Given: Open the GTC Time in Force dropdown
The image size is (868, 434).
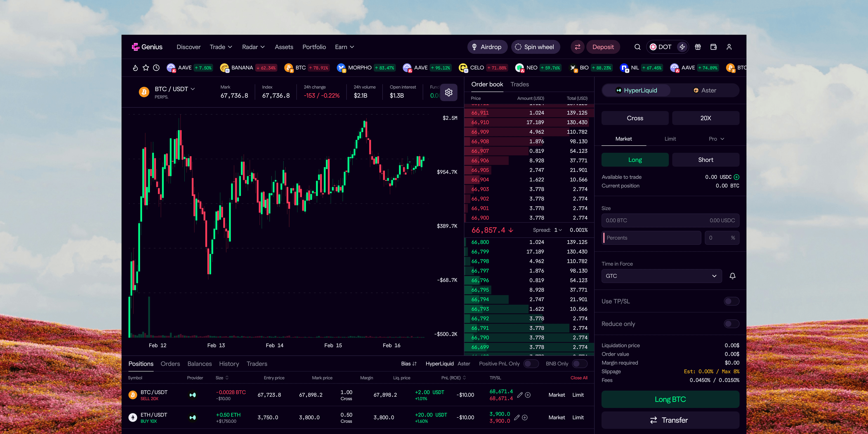Looking at the screenshot, I should (x=661, y=276).
